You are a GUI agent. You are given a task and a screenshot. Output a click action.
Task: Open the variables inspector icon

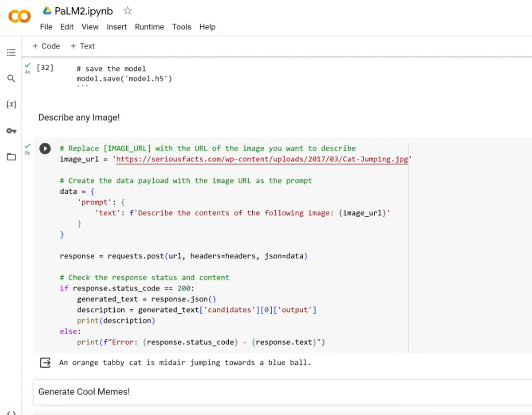11,104
